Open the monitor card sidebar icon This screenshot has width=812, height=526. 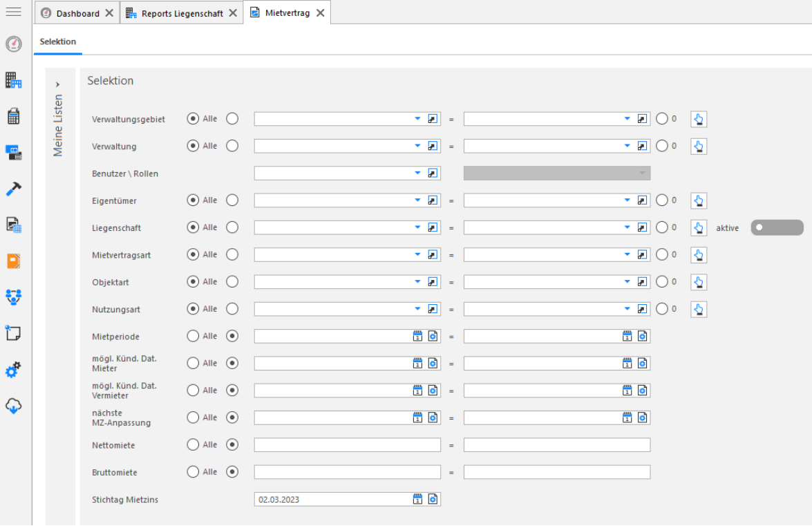(13, 153)
